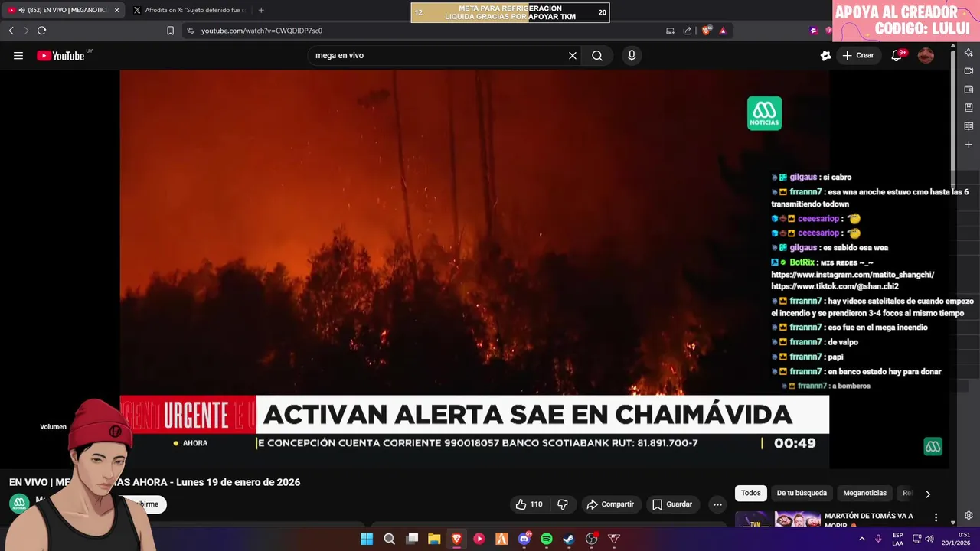Open the YouTube notifications bell

point(897,56)
